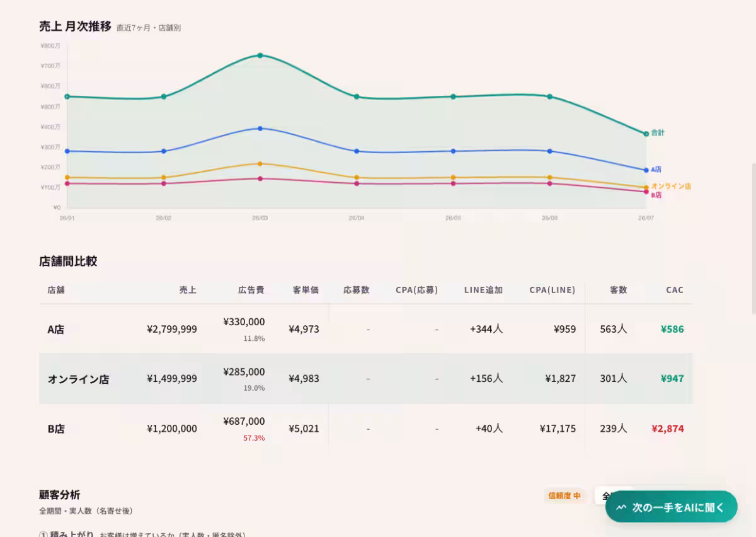Sort the table by the 売上 column header
This screenshot has height=537, width=756.
pos(188,290)
